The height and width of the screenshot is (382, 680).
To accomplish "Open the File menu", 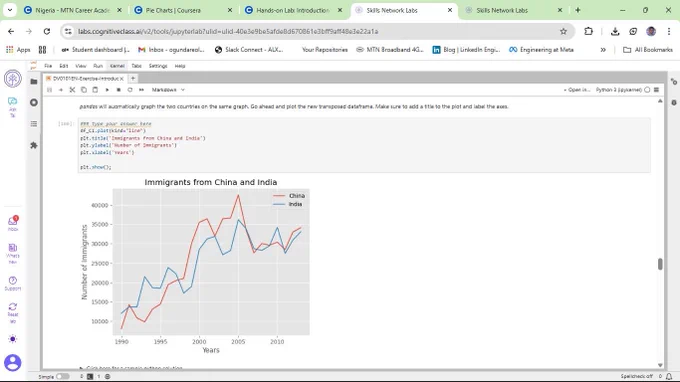I will (48, 66).
